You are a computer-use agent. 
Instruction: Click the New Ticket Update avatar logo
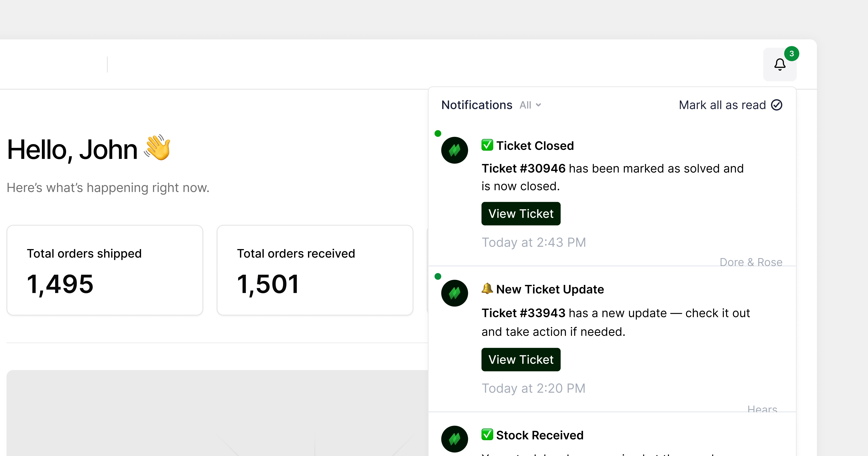pyautogui.click(x=454, y=293)
